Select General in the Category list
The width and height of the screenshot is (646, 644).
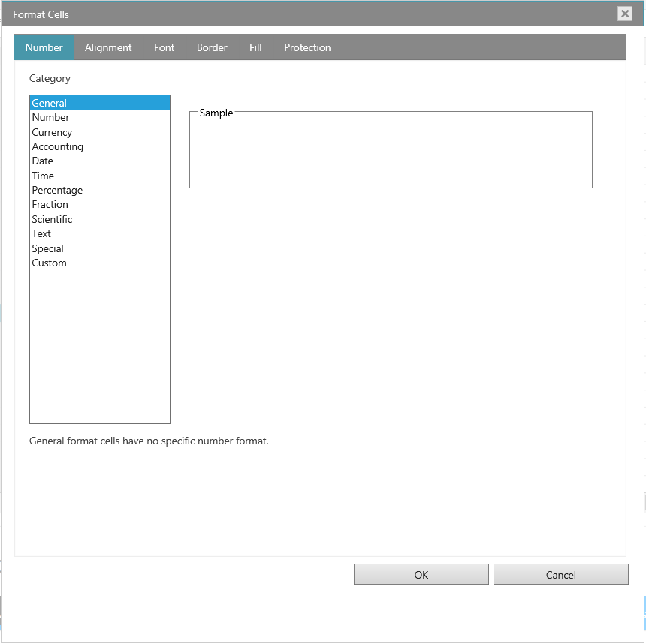(x=50, y=103)
